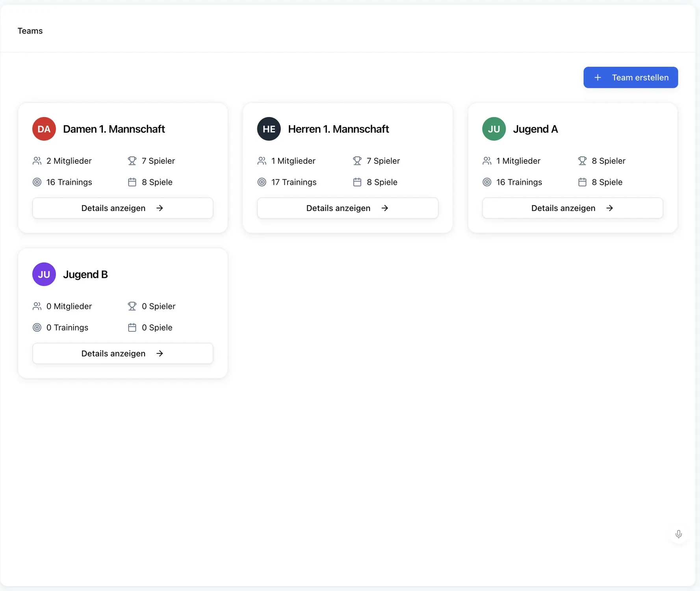Click members icon in Herren 1. Mannschaft card
Viewport: 700px width, 591px height.
pos(262,161)
